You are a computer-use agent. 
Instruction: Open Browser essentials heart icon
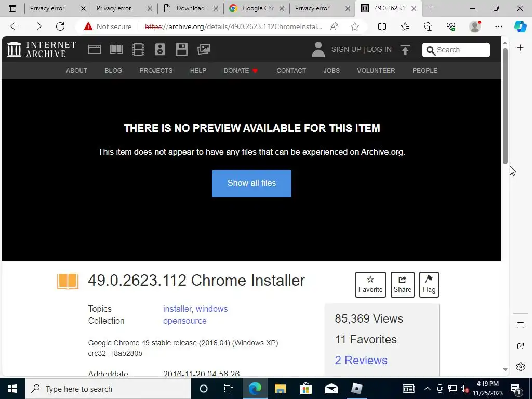tap(451, 26)
